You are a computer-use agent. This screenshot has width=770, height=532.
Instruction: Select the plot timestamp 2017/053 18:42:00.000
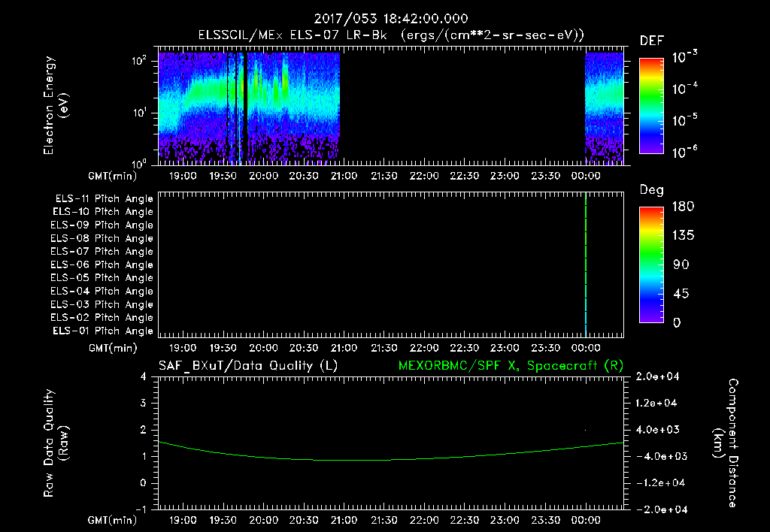[391, 19]
